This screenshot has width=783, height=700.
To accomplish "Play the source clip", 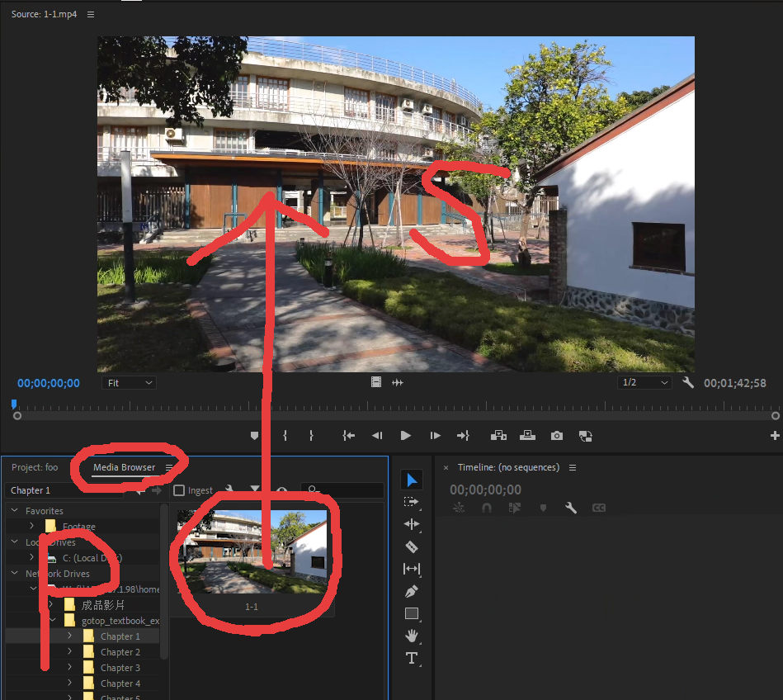I will (405, 435).
